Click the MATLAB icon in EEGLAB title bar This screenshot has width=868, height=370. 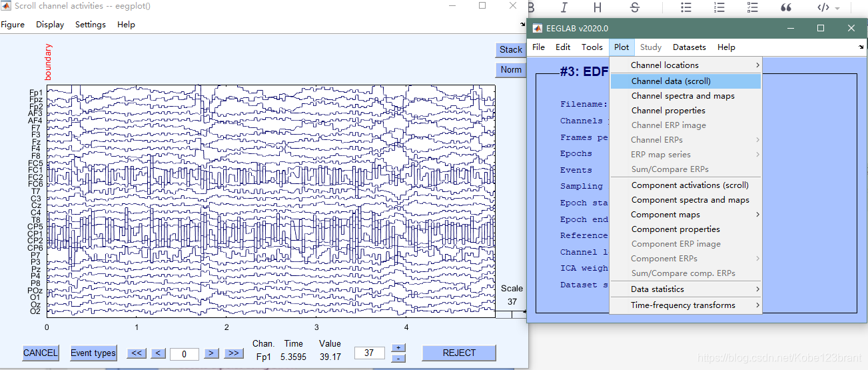click(x=538, y=29)
